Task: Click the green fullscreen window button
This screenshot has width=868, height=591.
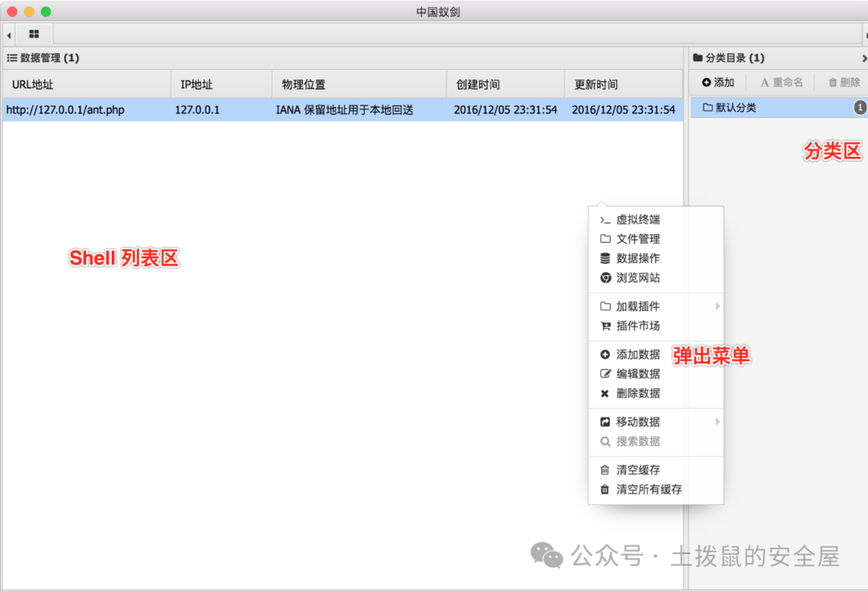Action: [x=46, y=11]
